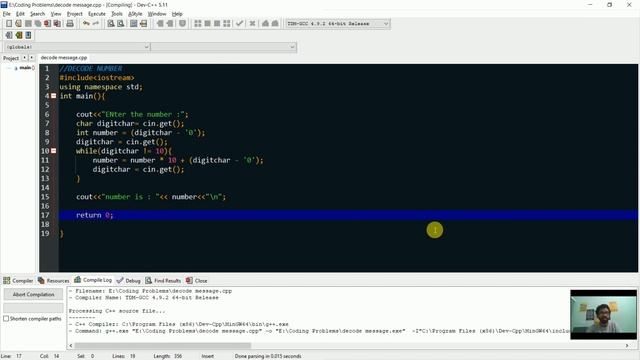
Task: Toggle the Shorten compiler paths checkbox
Action: pos(6,318)
